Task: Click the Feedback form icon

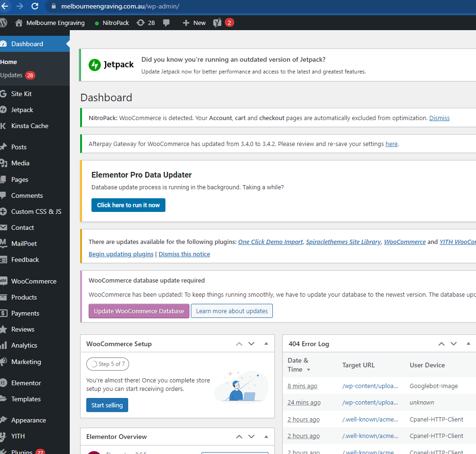Action: coord(3,259)
